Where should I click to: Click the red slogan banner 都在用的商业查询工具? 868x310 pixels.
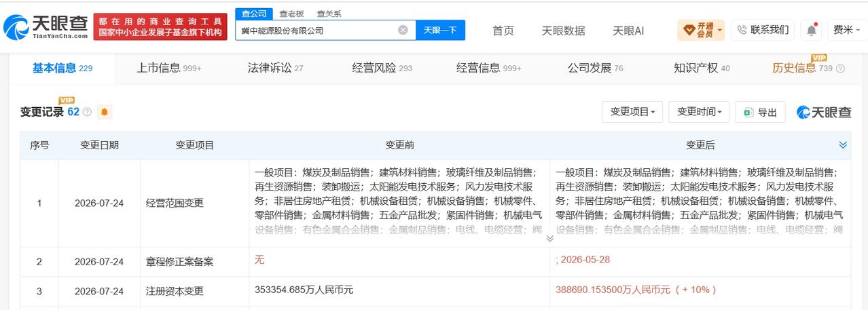160,26
